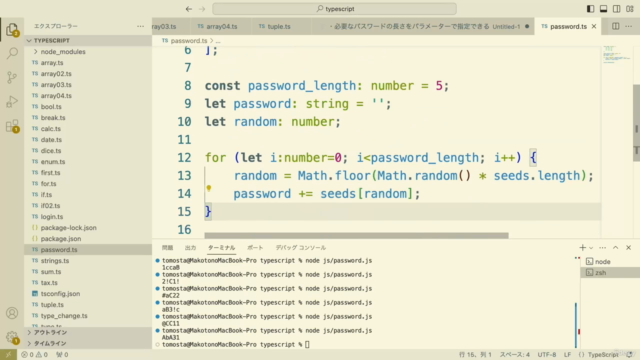Split the editor to the right
The image size is (640, 360).
coord(616,26)
